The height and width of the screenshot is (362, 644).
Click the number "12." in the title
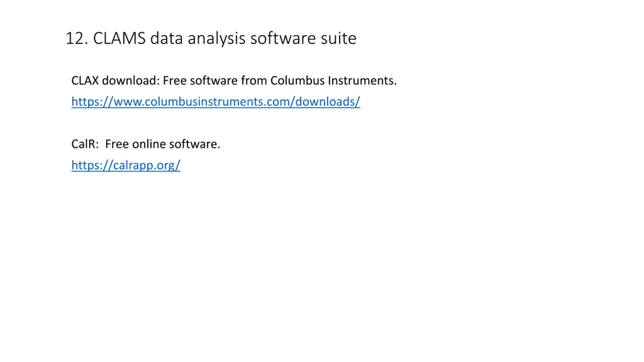pos(77,38)
